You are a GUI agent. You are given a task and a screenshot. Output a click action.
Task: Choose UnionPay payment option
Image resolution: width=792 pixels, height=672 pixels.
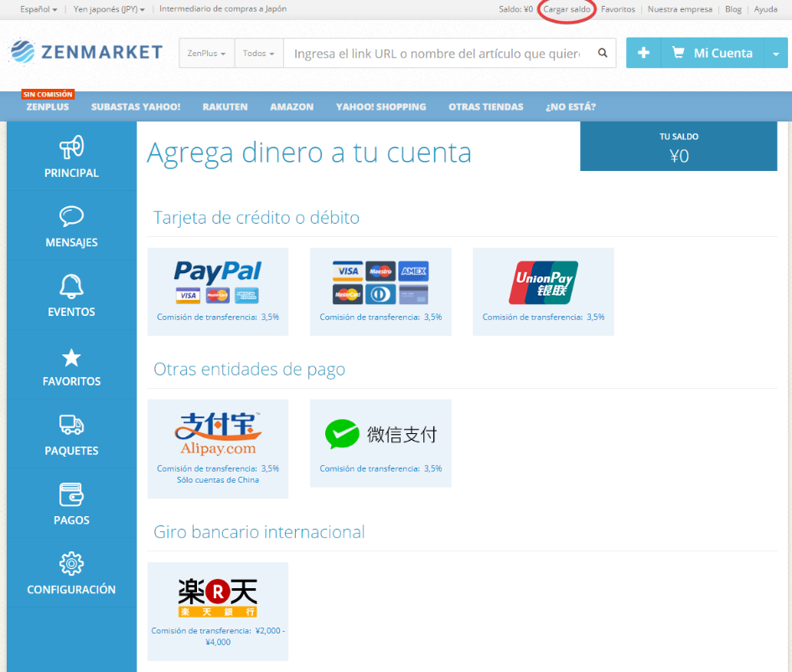543,292
